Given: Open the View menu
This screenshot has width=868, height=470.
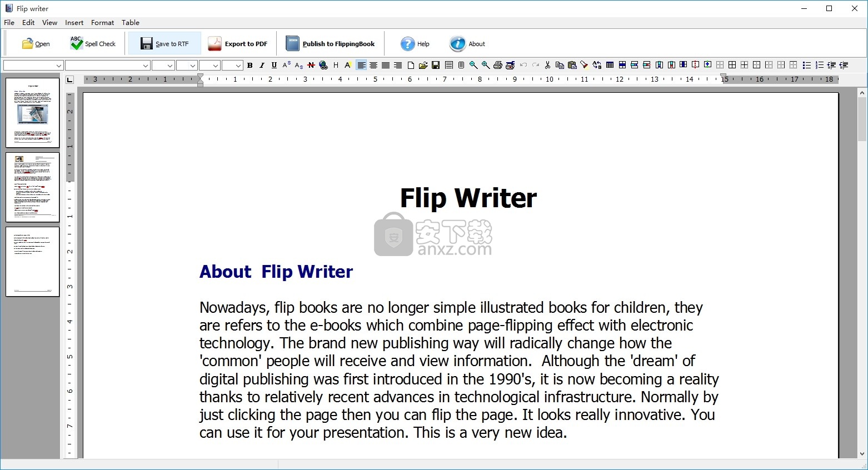Looking at the screenshot, I should pyautogui.click(x=49, y=23).
